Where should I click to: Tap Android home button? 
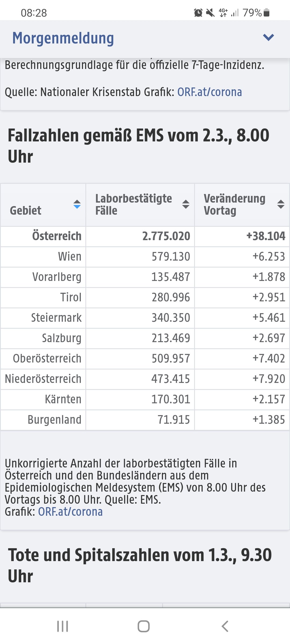144,627
